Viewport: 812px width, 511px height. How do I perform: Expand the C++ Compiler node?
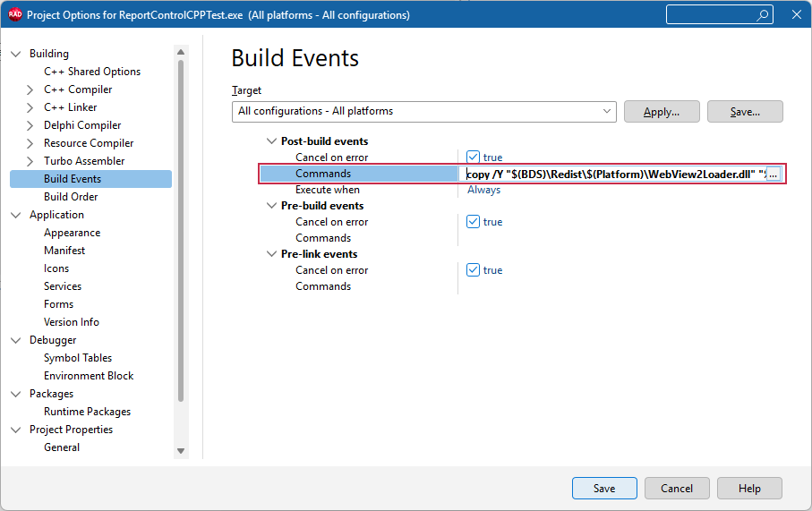[30, 89]
